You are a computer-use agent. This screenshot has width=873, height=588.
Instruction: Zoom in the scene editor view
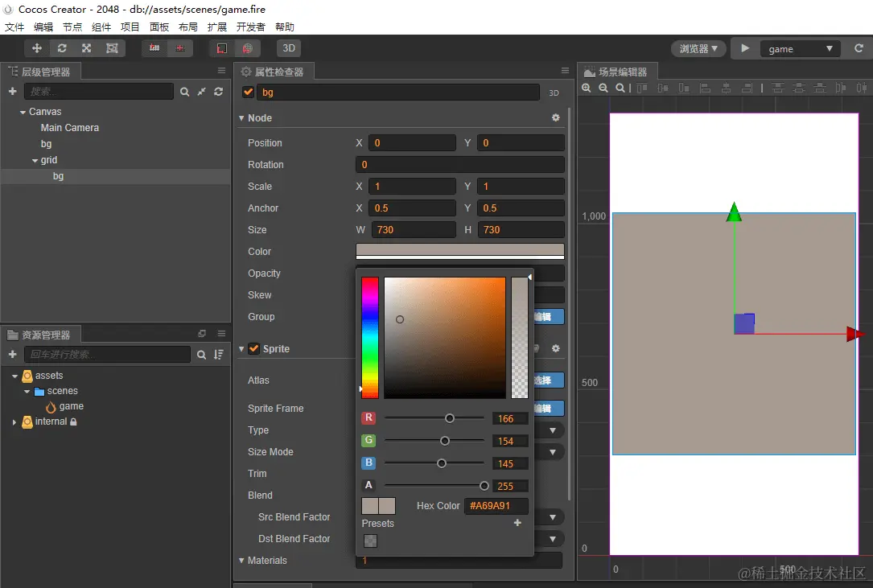587,88
